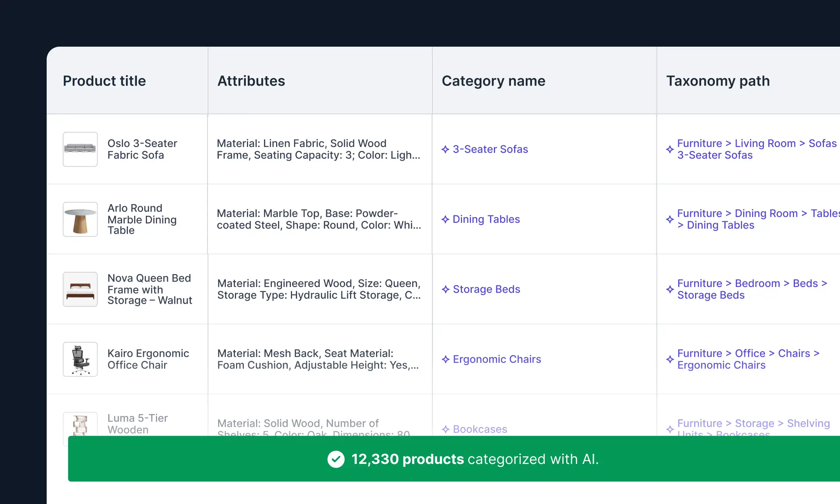Click the AI sparkle icon beside Storage Beds category
Image resolution: width=840 pixels, height=504 pixels.
[x=446, y=289]
